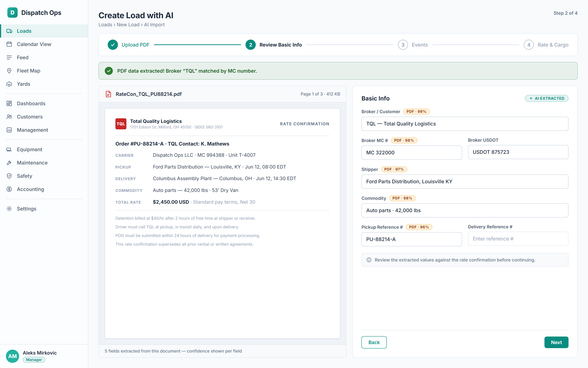Click the 'AI Import' breadcrumb text
Viewport: 588px width, 368px height.
click(154, 25)
